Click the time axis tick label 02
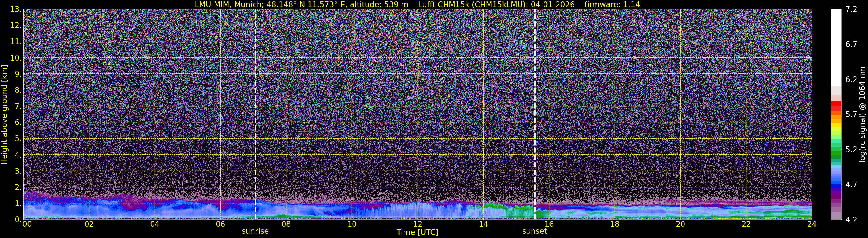The width and height of the screenshot is (868, 238). tap(89, 224)
